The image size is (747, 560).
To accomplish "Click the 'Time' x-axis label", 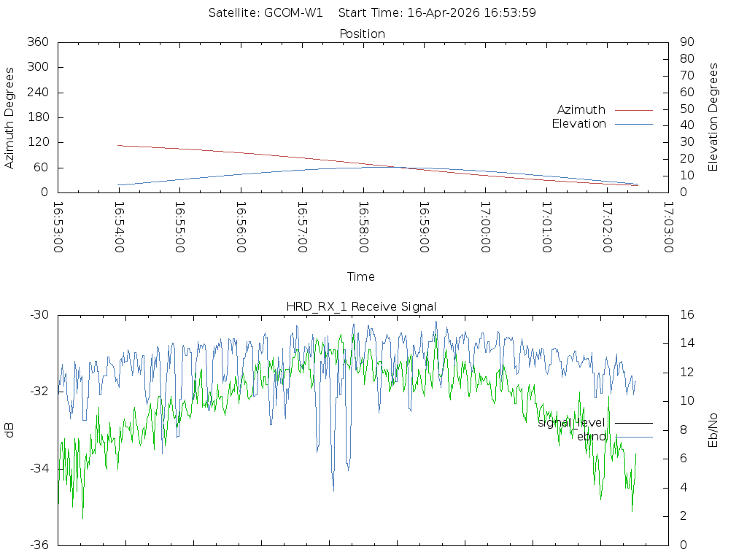I will (361, 277).
